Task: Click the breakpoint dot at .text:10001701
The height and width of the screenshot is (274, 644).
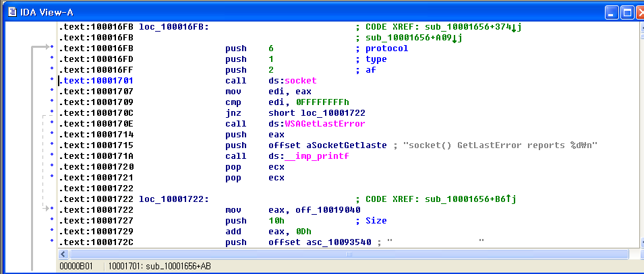Action: (52, 80)
